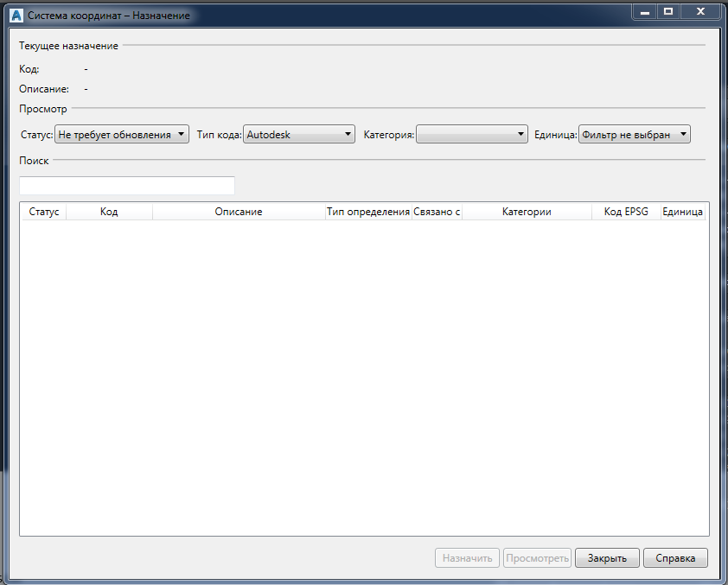Open the Статус dropdown filter
This screenshot has height=585, width=728.
coord(122,135)
